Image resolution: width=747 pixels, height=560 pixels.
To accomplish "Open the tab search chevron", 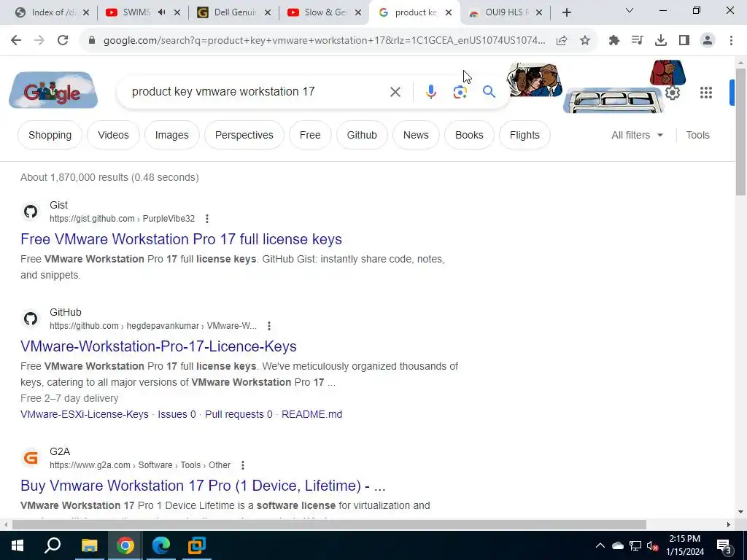I will click(630, 10).
